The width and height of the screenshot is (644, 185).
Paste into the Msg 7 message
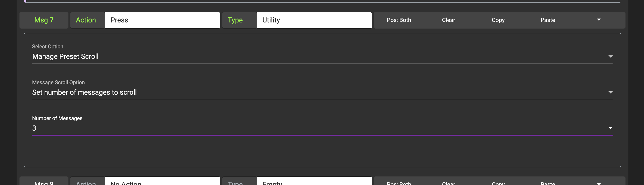coord(548,20)
